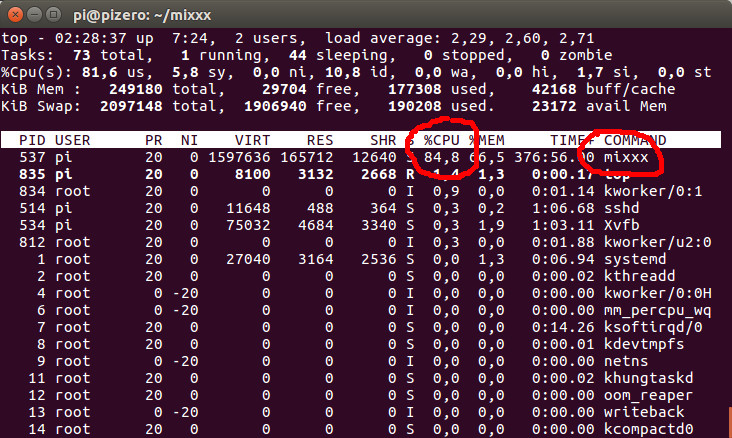Click PID 835 in bold row
The width and height of the screenshot is (732, 438).
(32, 174)
